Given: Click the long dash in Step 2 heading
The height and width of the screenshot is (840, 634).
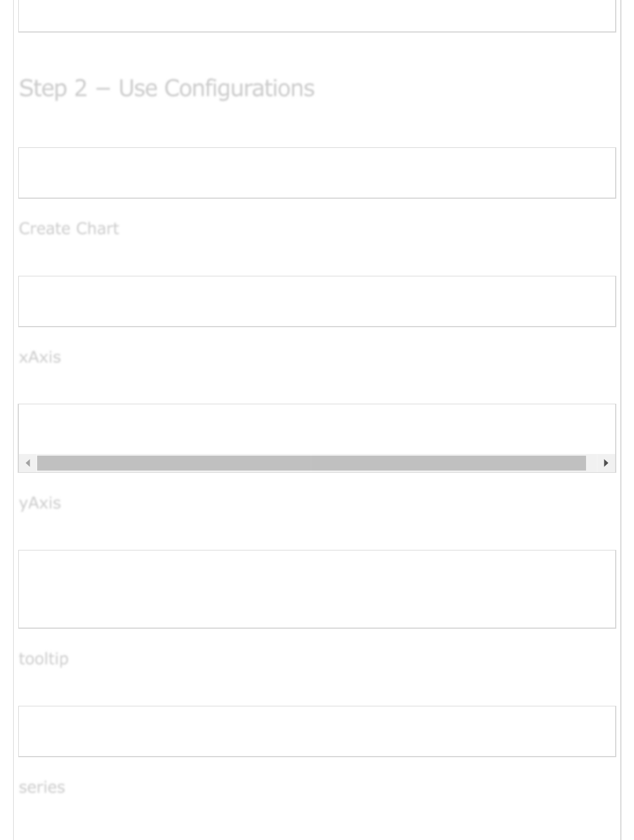Looking at the screenshot, I should [103, 89].
